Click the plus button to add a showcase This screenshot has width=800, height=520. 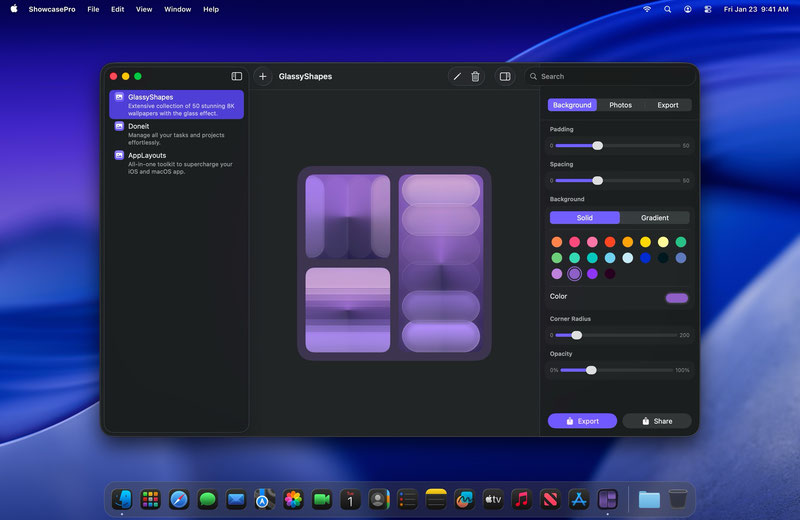pos(263,76)
